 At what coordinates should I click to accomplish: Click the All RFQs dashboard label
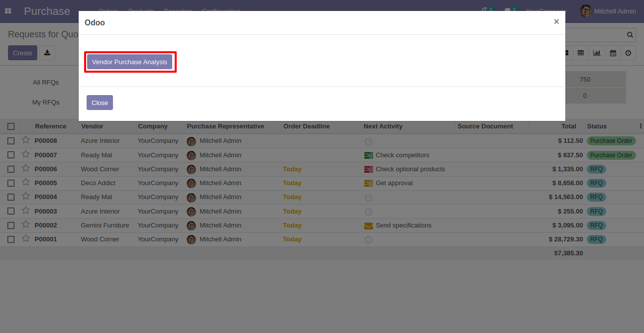coord(46,82)
